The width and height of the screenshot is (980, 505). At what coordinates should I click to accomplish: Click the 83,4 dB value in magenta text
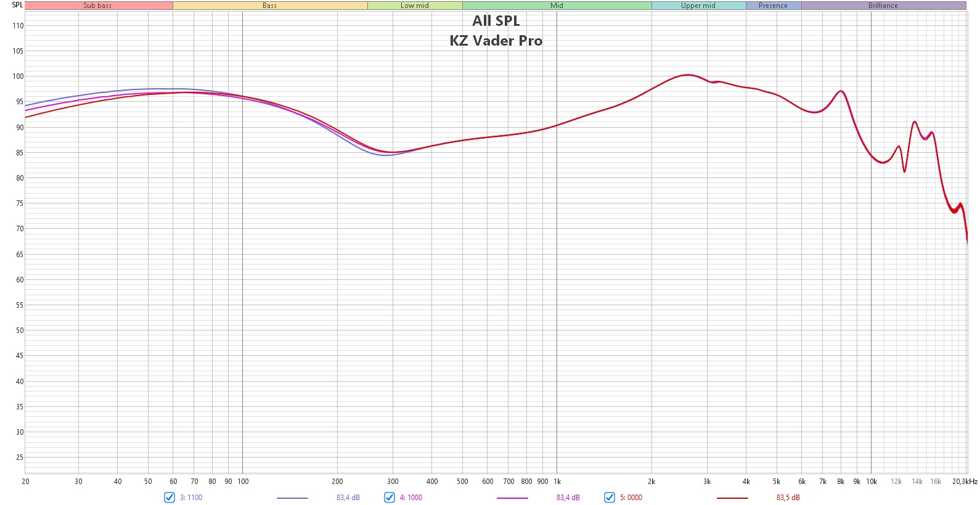568,498
